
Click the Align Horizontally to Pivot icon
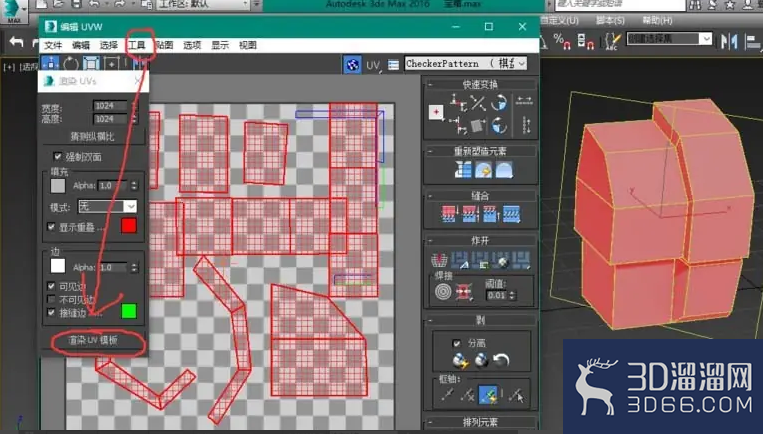(457, 102)
